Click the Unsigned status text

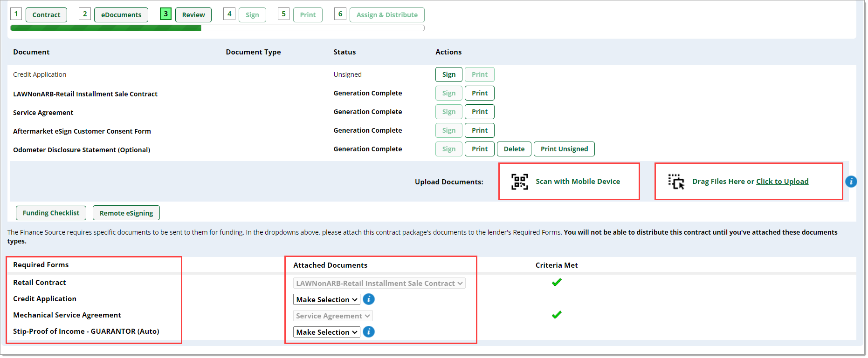point(347,74)
